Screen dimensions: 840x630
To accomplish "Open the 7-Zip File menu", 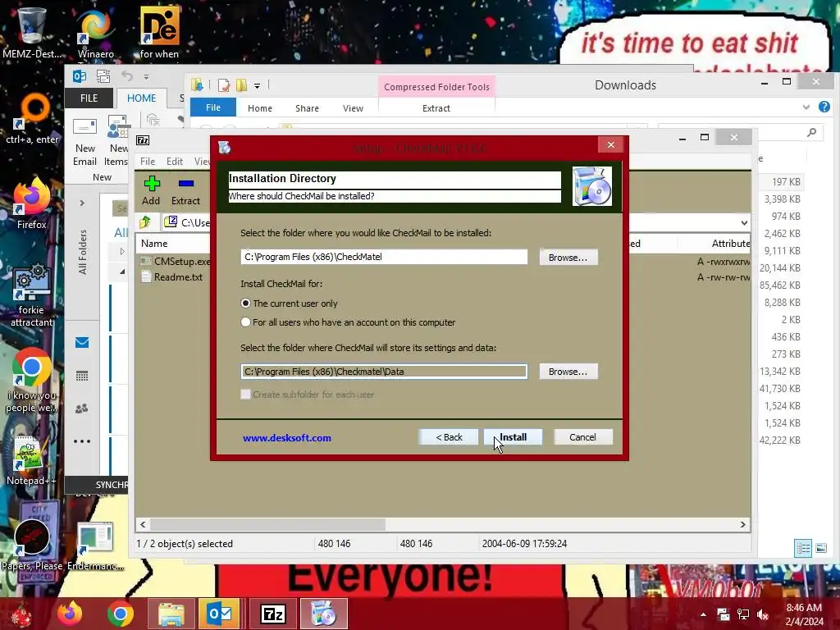I will click(148, 162).
